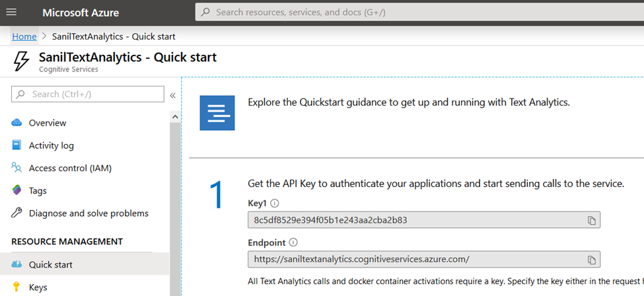
Task: Click the page title SanilTextAnalytics - Quick start
Action: pyautogui.click(x=127, y=57)
